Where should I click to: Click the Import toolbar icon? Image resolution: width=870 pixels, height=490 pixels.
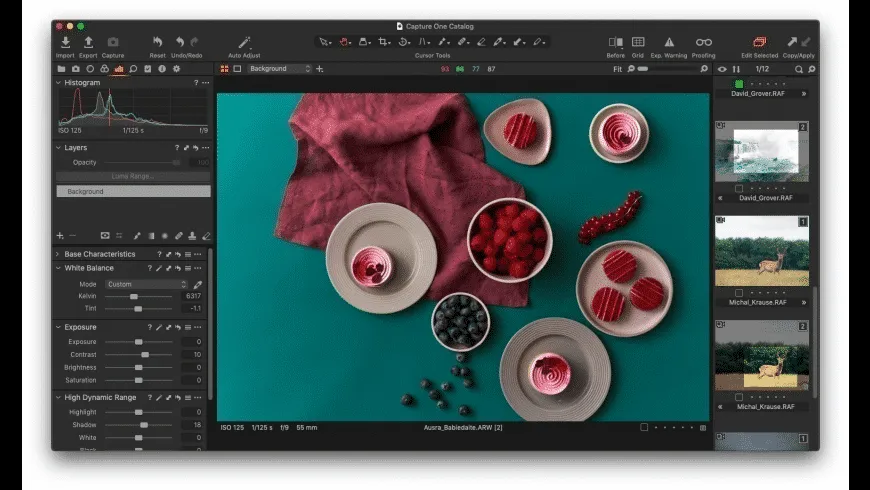(65, 42)
